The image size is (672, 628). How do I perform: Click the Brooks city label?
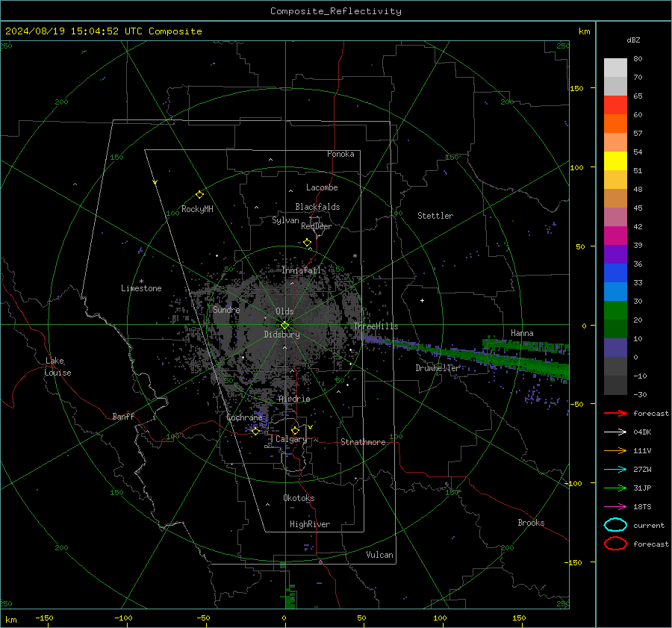pos(531,523)
